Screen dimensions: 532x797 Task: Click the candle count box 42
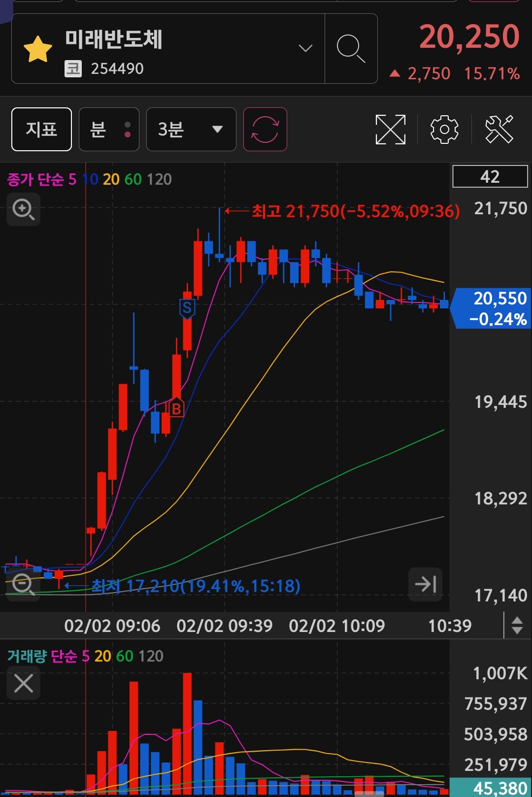(x=490, y=176)
